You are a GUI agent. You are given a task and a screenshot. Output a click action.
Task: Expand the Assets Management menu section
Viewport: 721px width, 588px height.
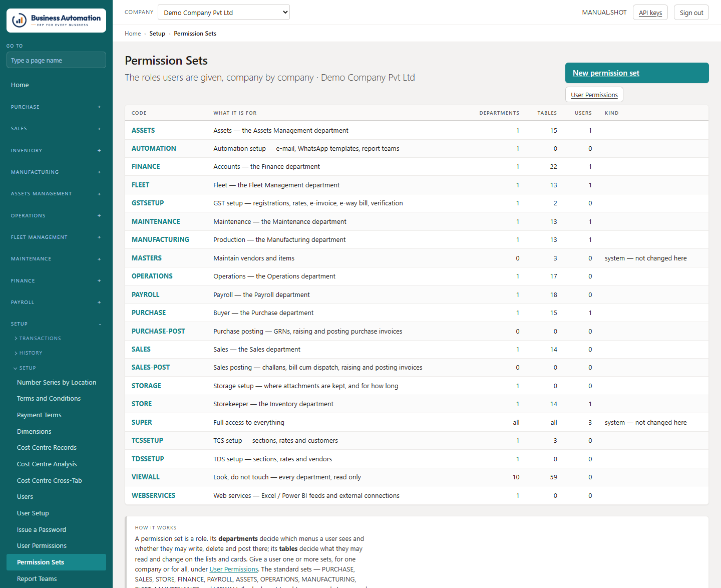[56, 194]
